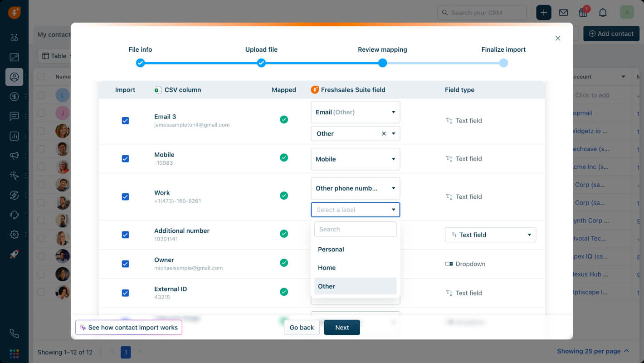Click in the label Search field
Image resolution: width=644 pixels, height=363 pixels.
tap(356, 229)
